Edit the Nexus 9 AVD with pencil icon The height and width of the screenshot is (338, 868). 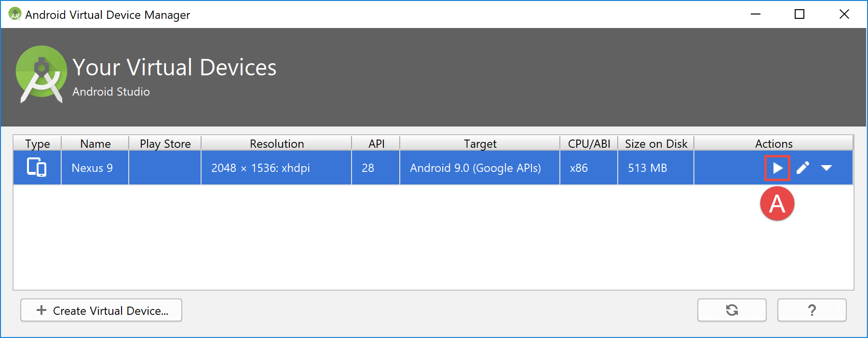(x=803, y=168)
